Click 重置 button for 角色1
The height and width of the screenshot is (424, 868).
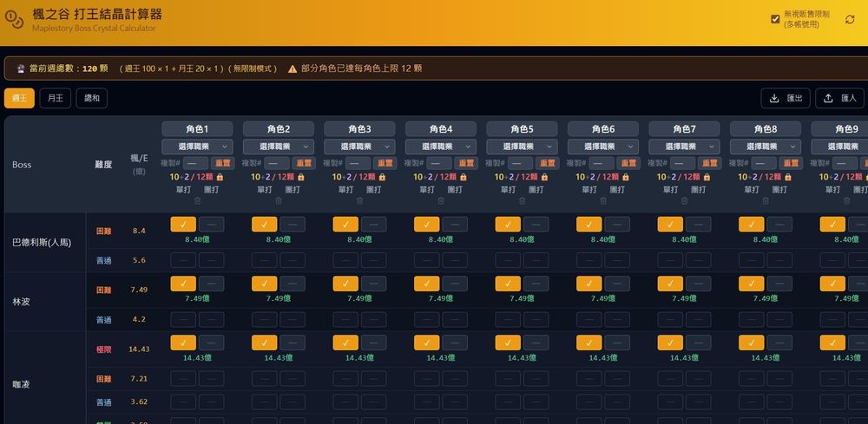click(222, 163)
